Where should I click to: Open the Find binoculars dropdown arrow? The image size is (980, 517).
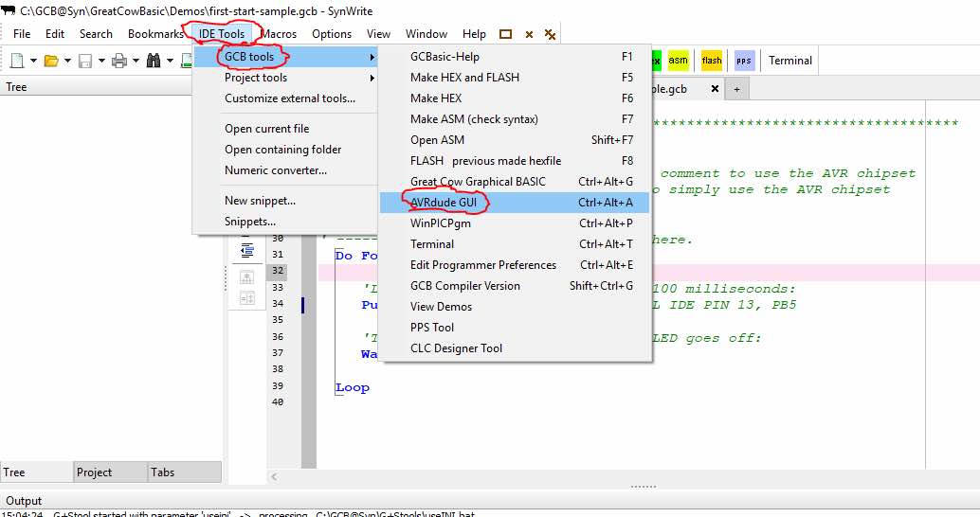pos(170,61)
